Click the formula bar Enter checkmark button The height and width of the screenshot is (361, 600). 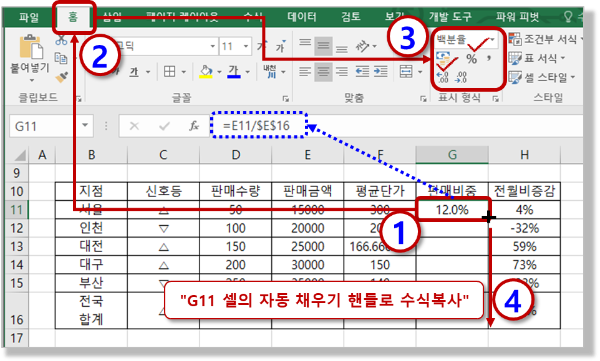pos(165,126)
